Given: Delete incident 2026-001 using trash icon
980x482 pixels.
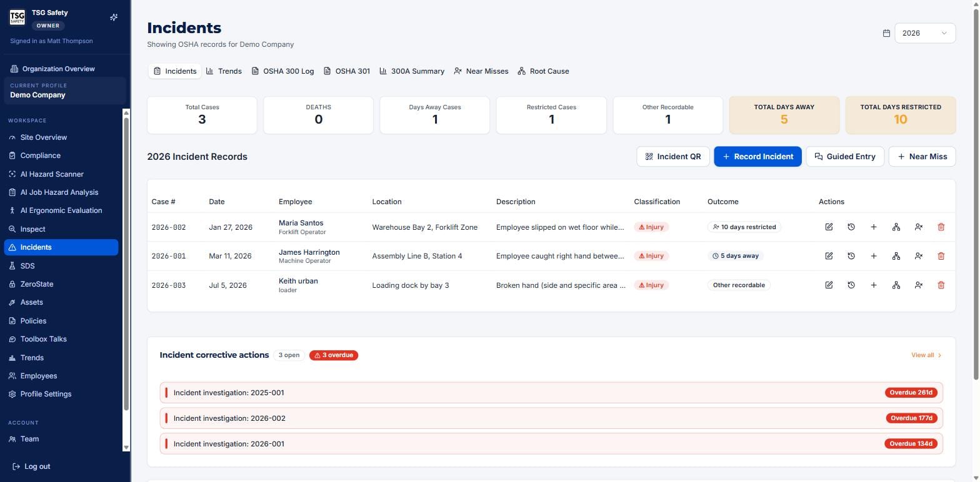Looking at the screenshot, I should pyautogui.click(x=941, y=256).
